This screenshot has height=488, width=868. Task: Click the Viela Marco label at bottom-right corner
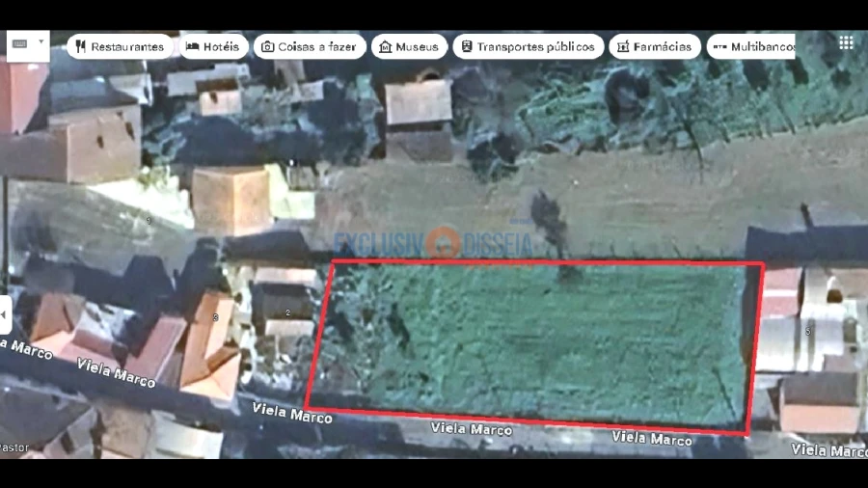tap(827, 450)
